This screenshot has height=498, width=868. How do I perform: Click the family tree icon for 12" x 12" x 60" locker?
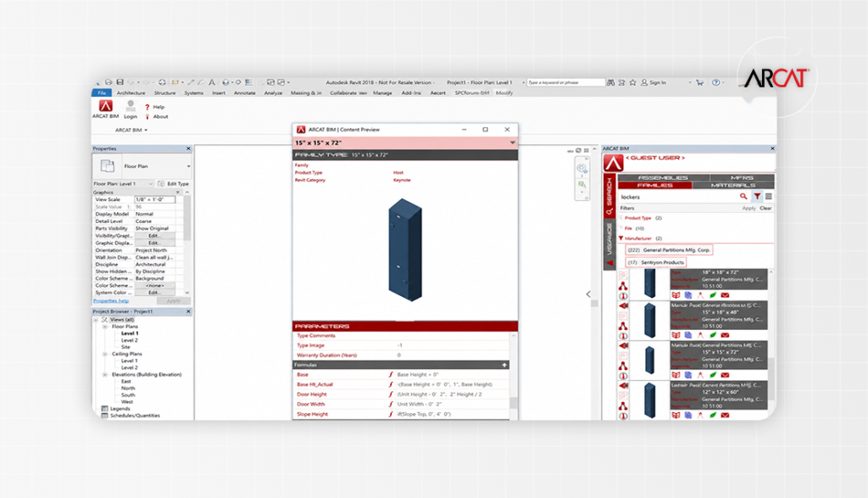623,406
